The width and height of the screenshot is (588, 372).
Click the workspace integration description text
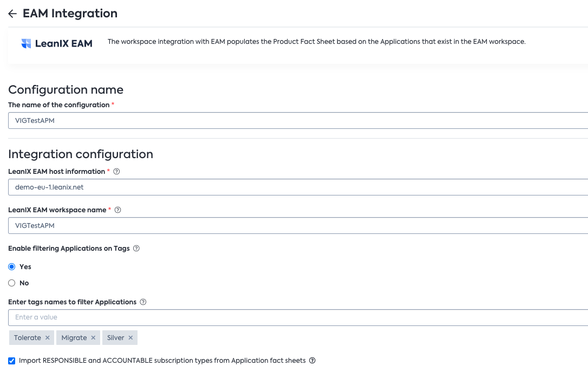pos(317,42)
